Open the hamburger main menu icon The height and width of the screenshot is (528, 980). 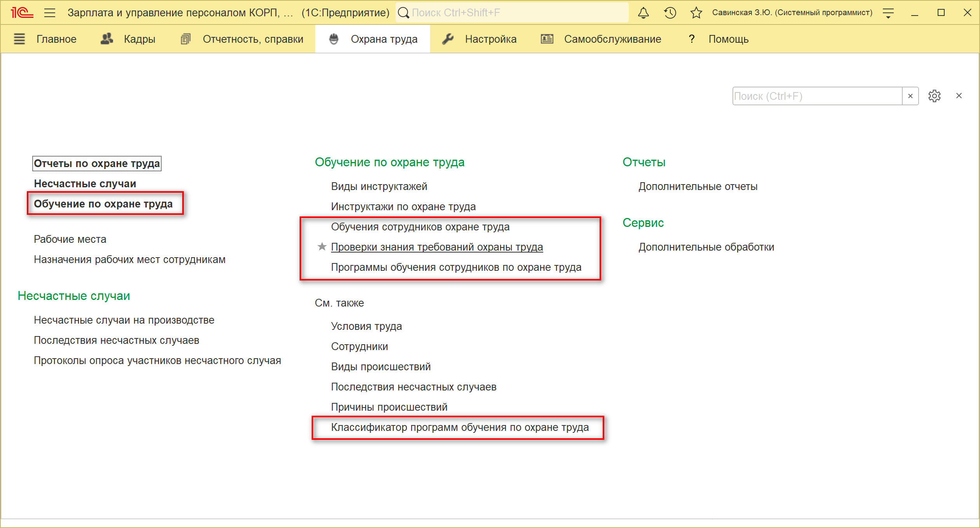50,13
